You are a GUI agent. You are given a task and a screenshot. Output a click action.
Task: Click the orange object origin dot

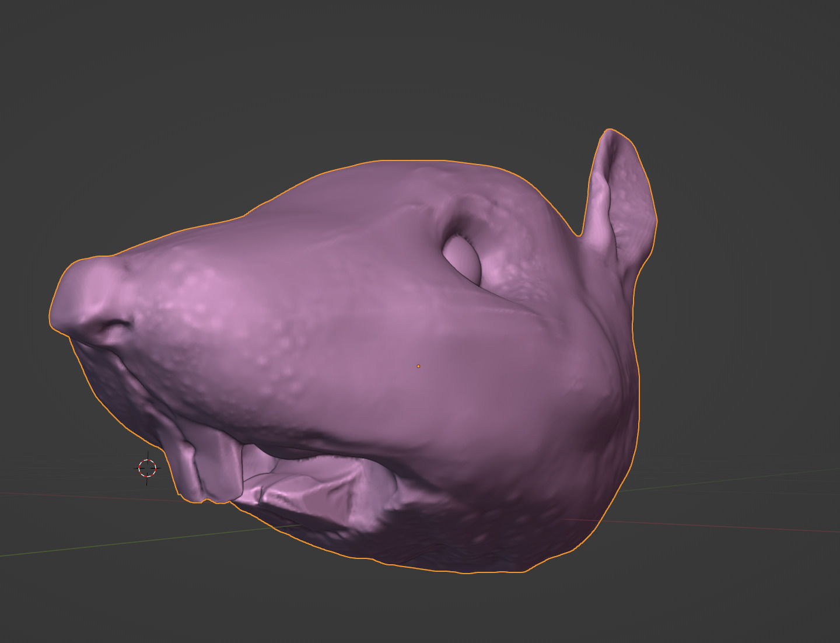(x=418, y=366)
